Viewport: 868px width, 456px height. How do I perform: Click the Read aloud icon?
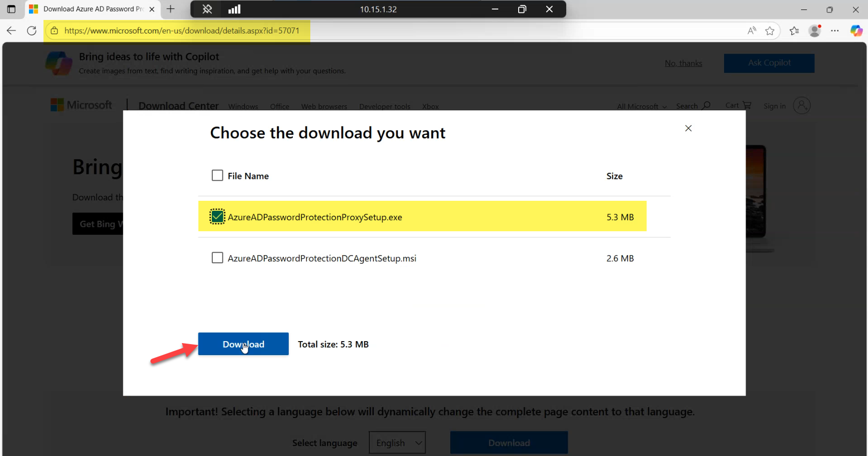pos(752,31)
